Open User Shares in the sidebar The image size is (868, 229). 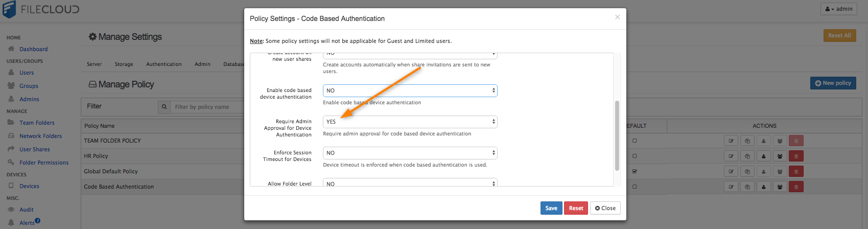[x=35, y=149]
